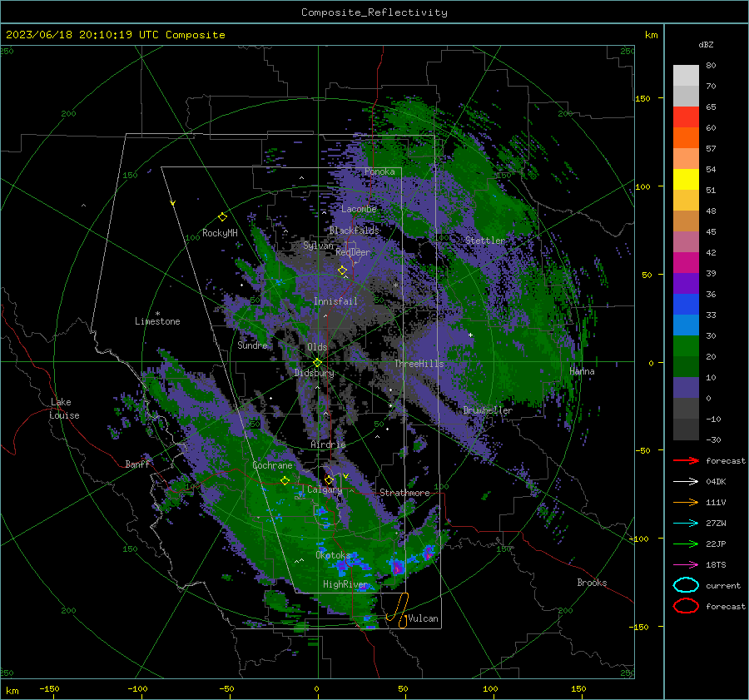The width and height of the screenshot is (749, 700).
Task: Click the yellow diamond marker below RedDeer
Action: (342, 271)
